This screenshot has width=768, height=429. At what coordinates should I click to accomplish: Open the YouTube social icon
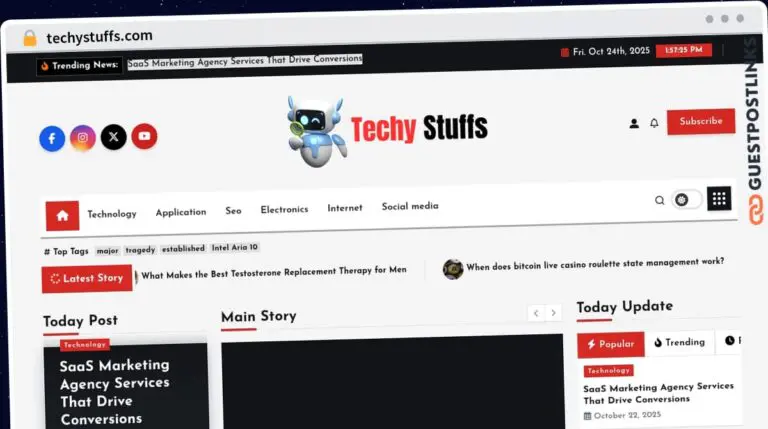pyautogui.click(x=144, y=136)
